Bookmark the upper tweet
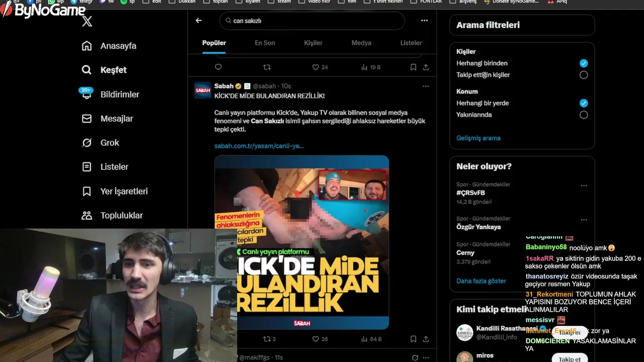Viewport: 644px width, 362px height. pos(413,67)
